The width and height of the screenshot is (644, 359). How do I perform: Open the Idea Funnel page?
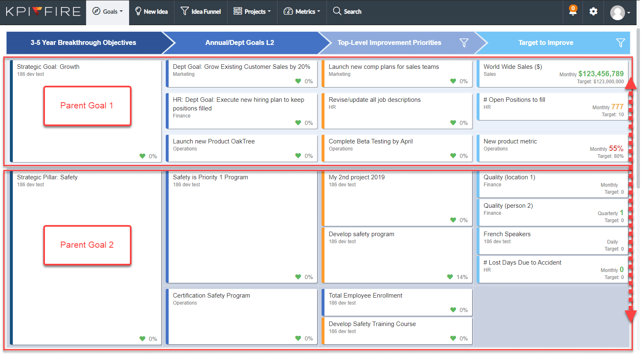pyautogui.click(x=201, y=12)
